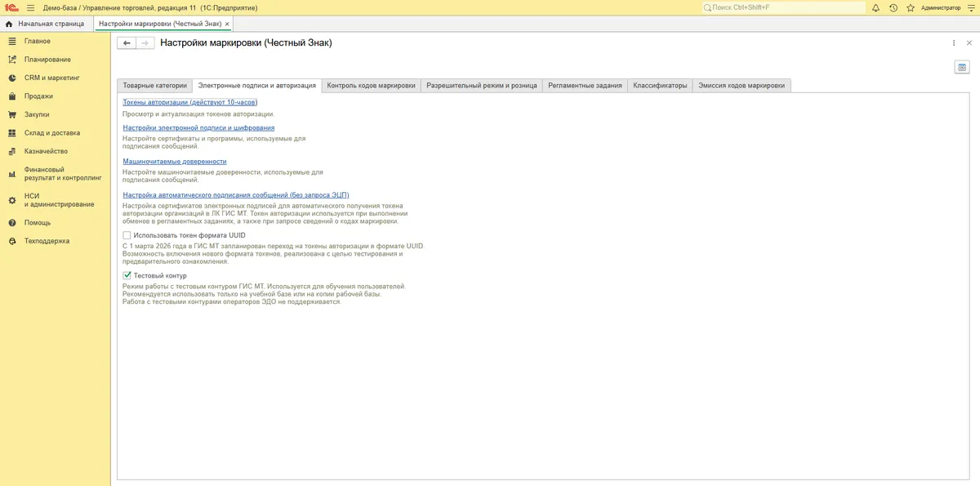
Task: Switch to the Начальная страница tab
Action: [x=47, y=24]
